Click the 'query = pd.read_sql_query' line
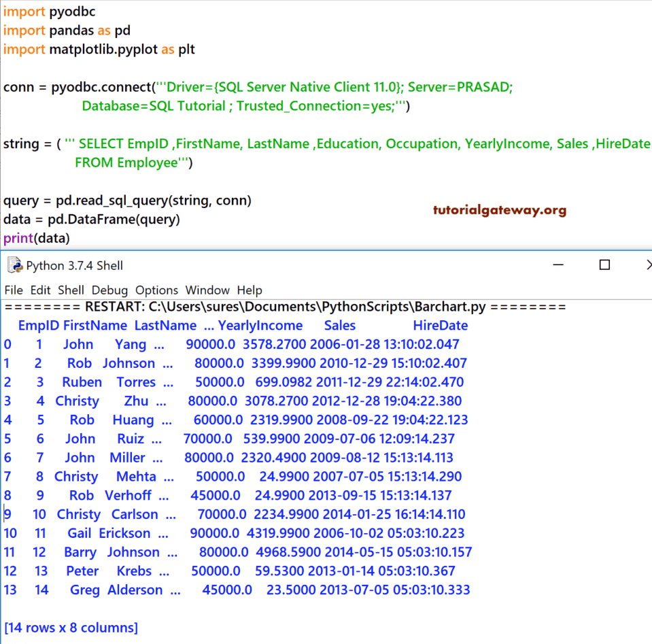The height and width of the screenshot is (644, 652). (127, 201)
